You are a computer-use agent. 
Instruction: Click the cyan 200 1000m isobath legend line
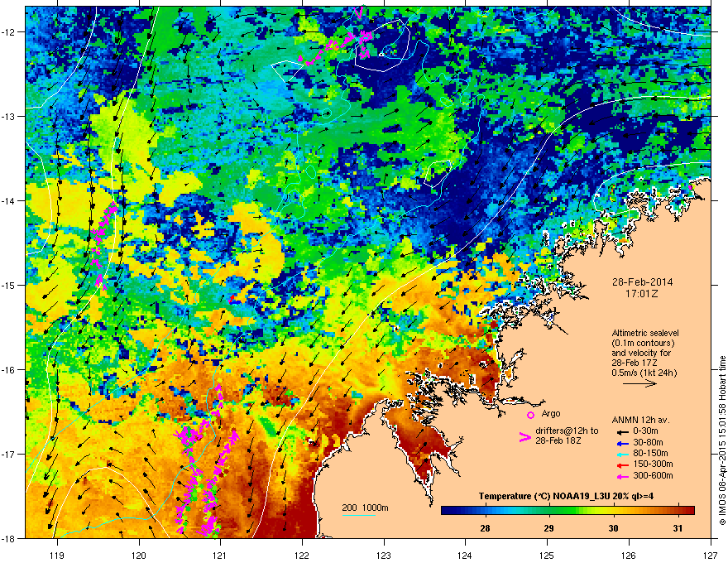pyautogui.click(x=358, y=515)
